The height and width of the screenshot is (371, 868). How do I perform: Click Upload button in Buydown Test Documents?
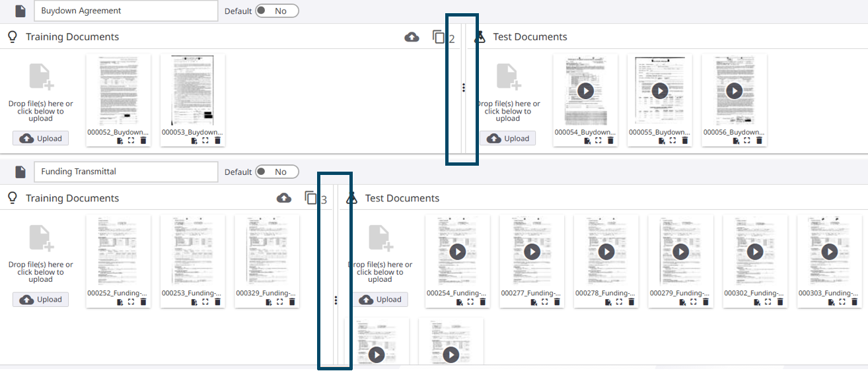tap(508, 139)
